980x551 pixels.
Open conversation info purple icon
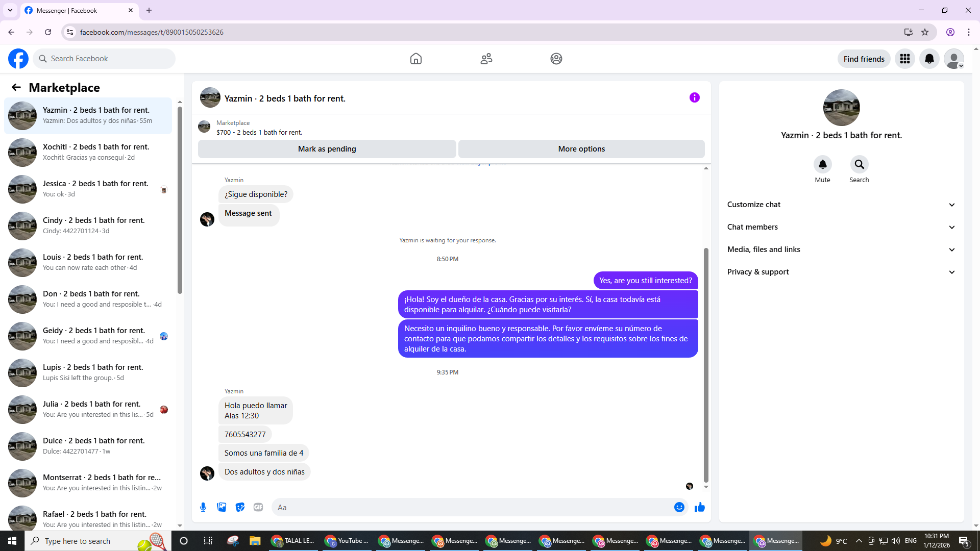click(694, 97)
